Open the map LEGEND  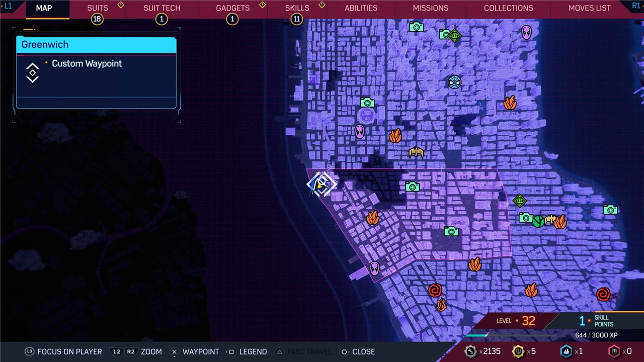point(247,351)
